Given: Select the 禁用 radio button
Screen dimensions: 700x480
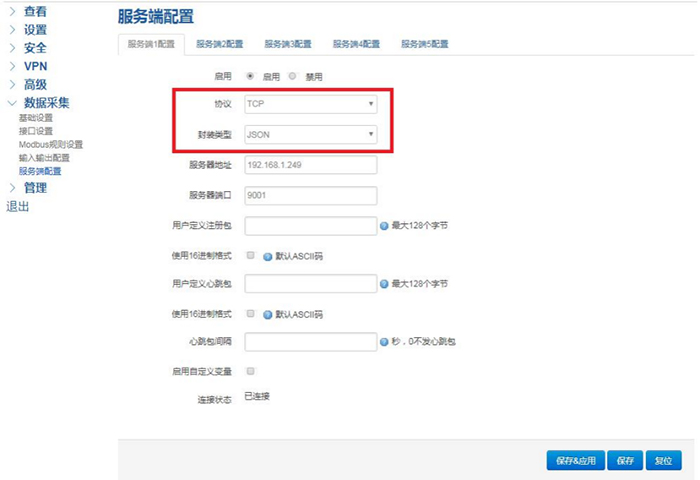Looking at the screenshot, I should click(292, 76).
